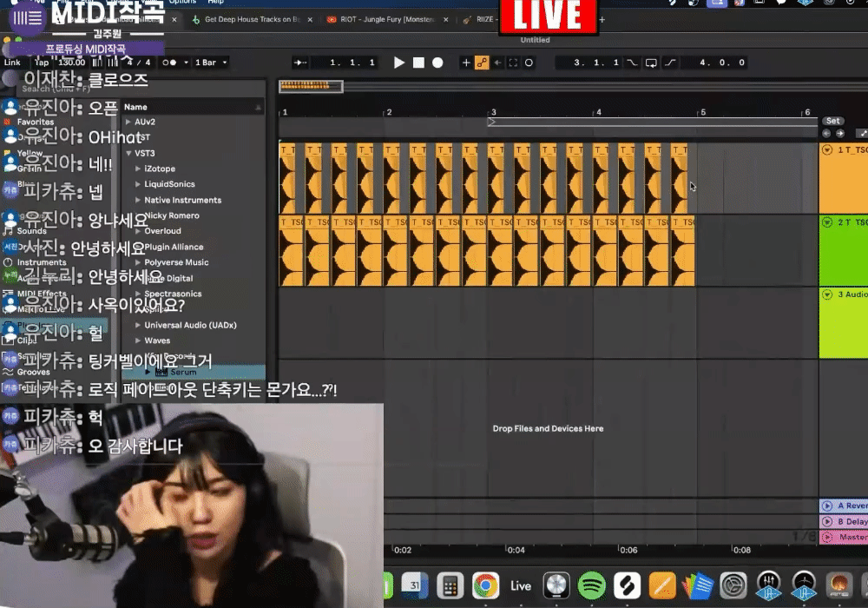Viewport: 868px width, 608px height.
Task: Select the loop length field 4.0.0
Action: click(x=722, y=63)
